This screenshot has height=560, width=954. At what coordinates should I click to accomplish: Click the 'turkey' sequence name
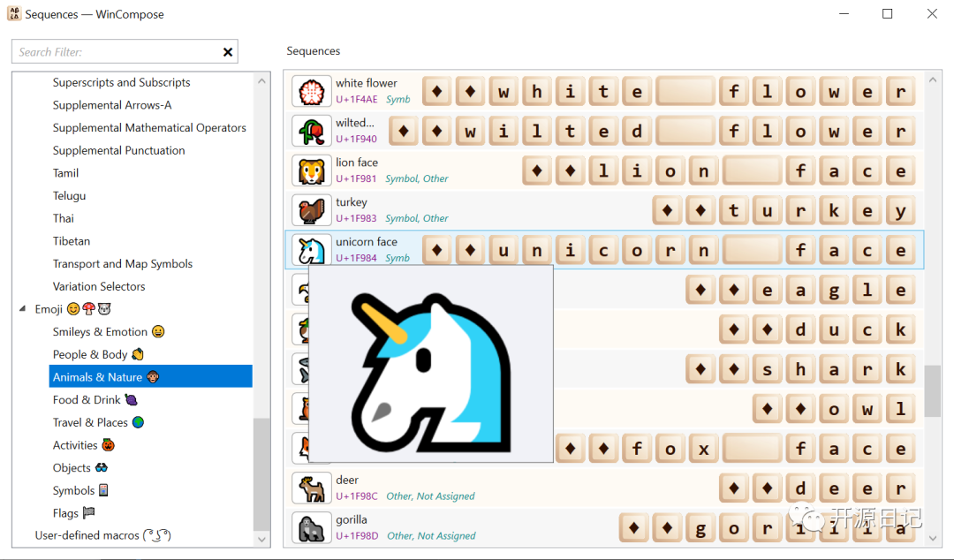tap(351, 202)
